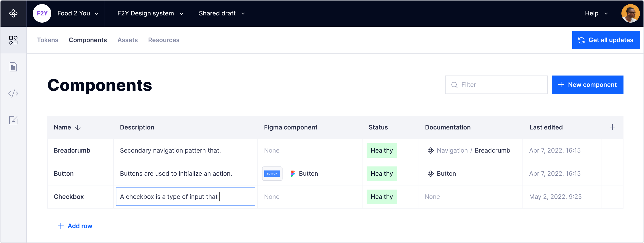Click the Last edited date in Breadcrumb row
644x243 pixels.
tap(555, 151)
